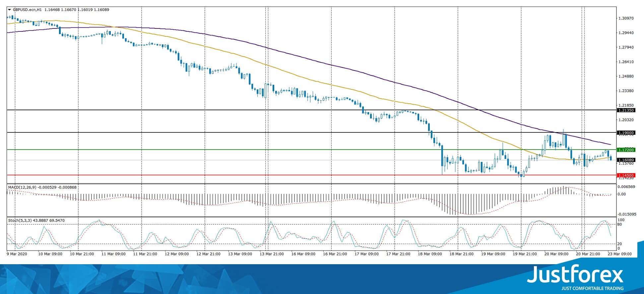Click the MACD scale value -0.015095
The height and width of the screenshot is (294, 644).
pyautogui.click(x=626, y=214)
